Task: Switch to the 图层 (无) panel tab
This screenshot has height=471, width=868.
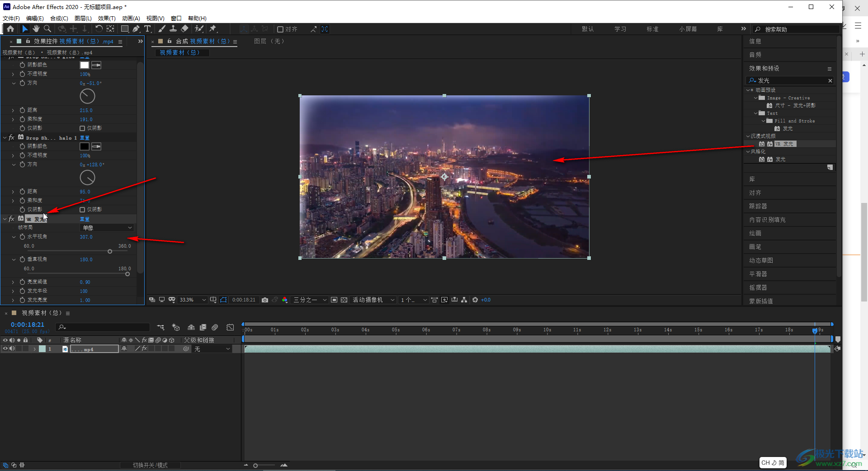Action: pos(269,41)
